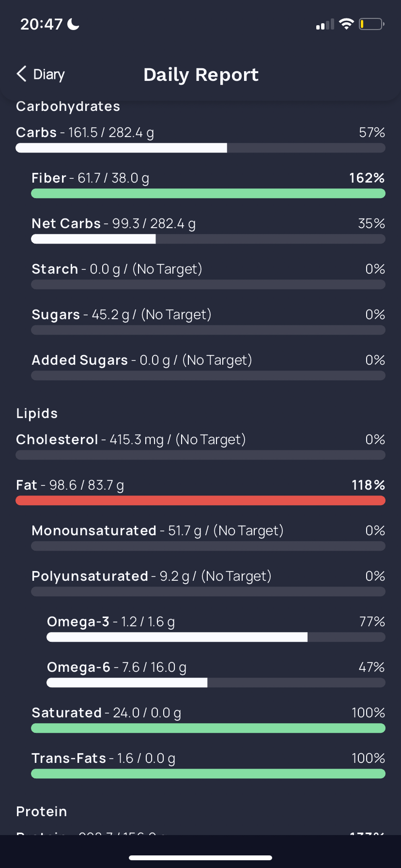The width and height of the screenshot is (401, 868).
Task: Tap the cellular signal bars icon
Action: pos(325,24)
